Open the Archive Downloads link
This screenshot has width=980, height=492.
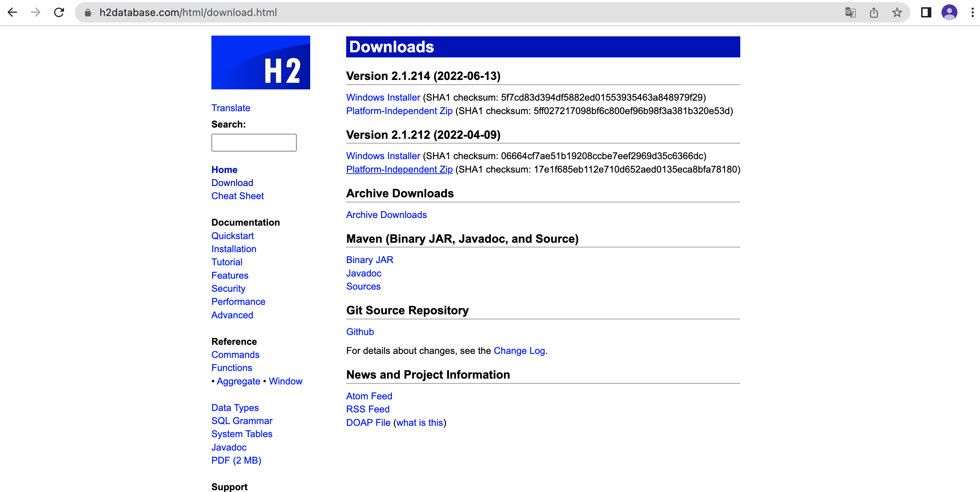pos(386,215)
